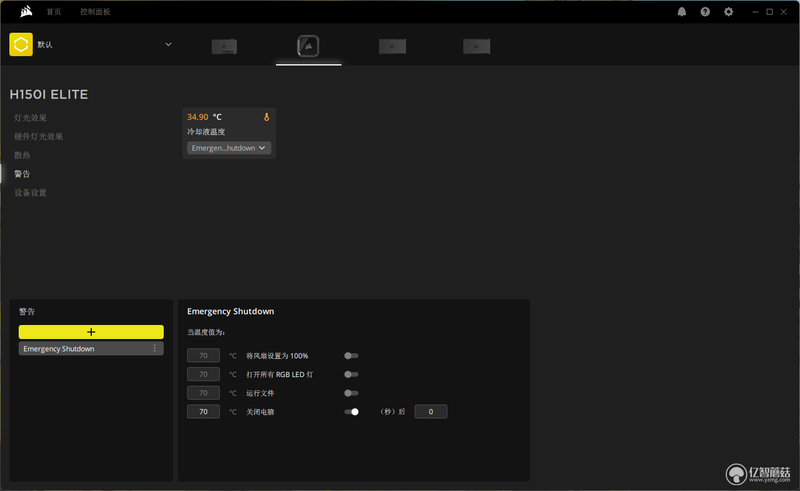Click the Emergency Shutdown panel heading
This screenshot has width=800, height=491.
tap(231, 311)
